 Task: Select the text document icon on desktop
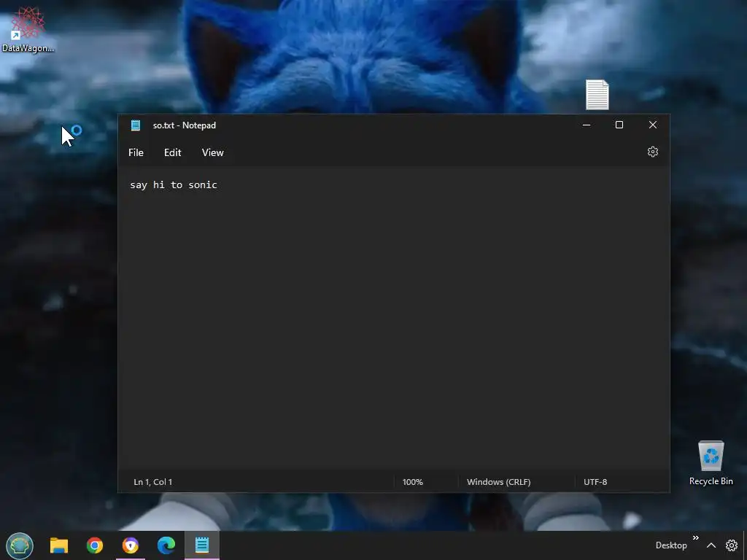point(597,95)
